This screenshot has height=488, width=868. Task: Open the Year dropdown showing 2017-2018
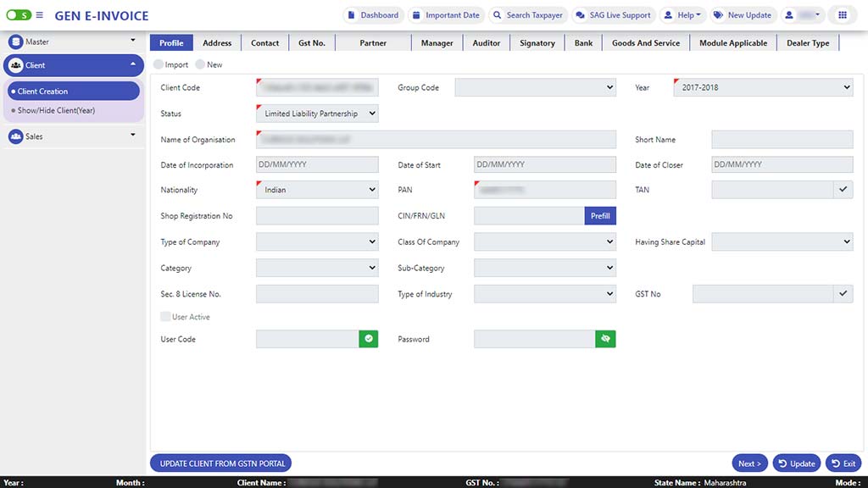point(763,87)
